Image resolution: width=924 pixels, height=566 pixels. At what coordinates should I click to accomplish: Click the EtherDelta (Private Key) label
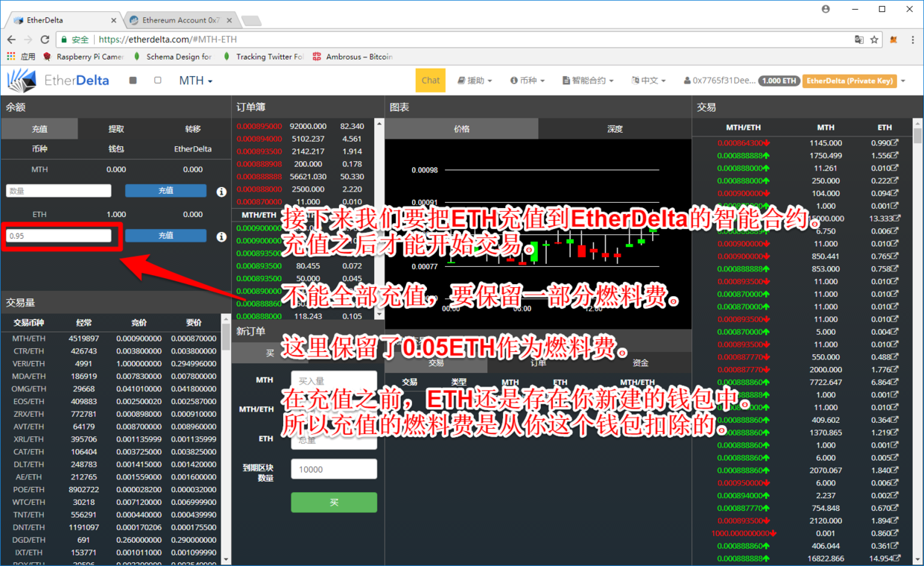point(849,81)
